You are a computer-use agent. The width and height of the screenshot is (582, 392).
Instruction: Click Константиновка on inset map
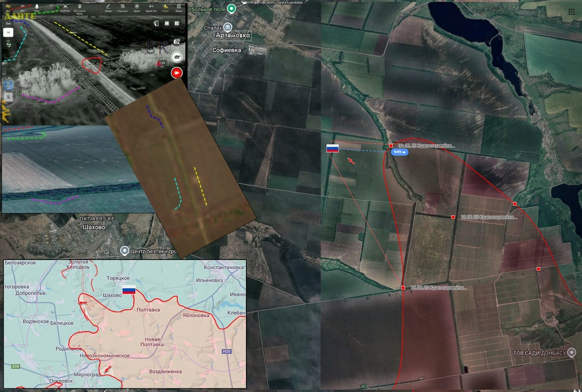tap(224, 267)
